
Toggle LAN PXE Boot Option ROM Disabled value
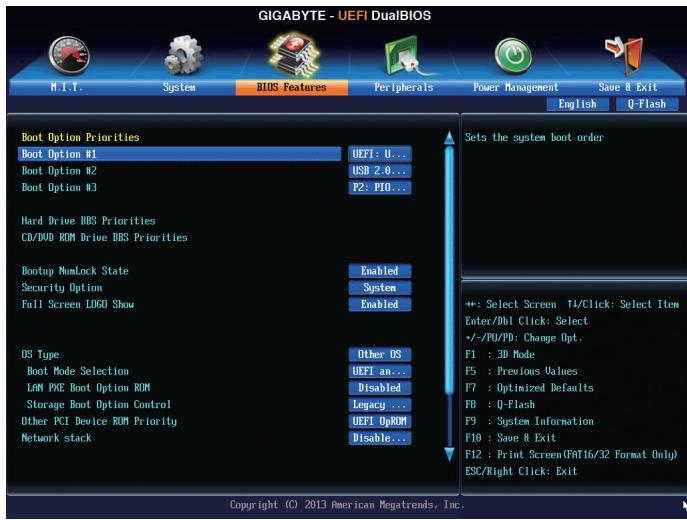click(380, 388)
